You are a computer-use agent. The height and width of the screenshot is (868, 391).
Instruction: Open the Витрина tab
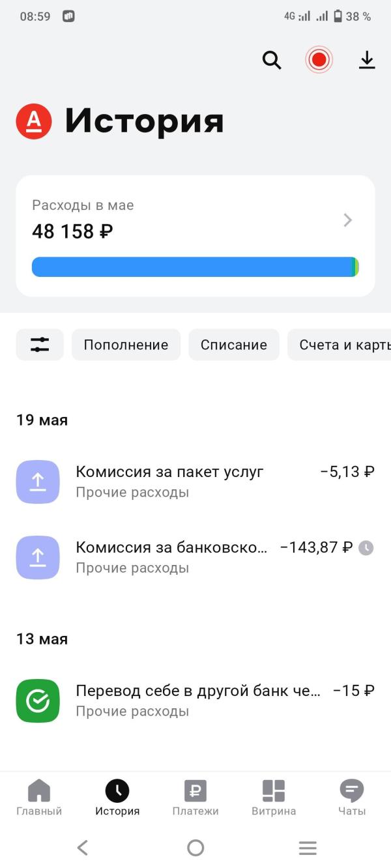pyautogui.click(x=274, y=798)
